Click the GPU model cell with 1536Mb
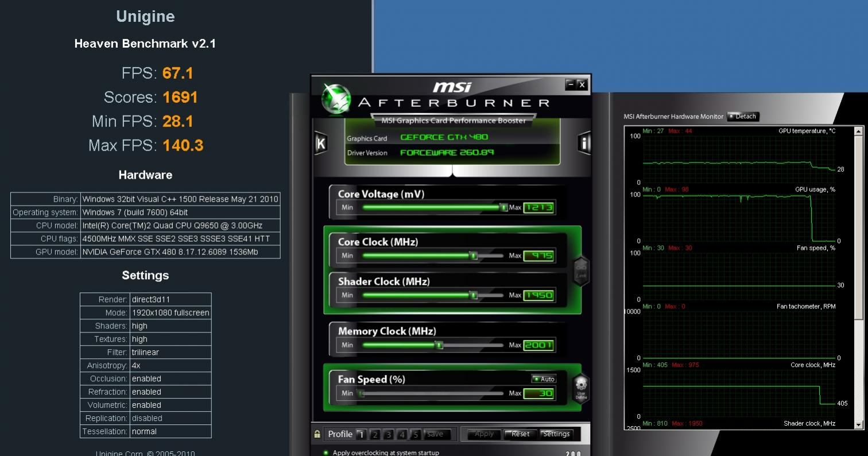868x456 pixels. click(180, 252)
